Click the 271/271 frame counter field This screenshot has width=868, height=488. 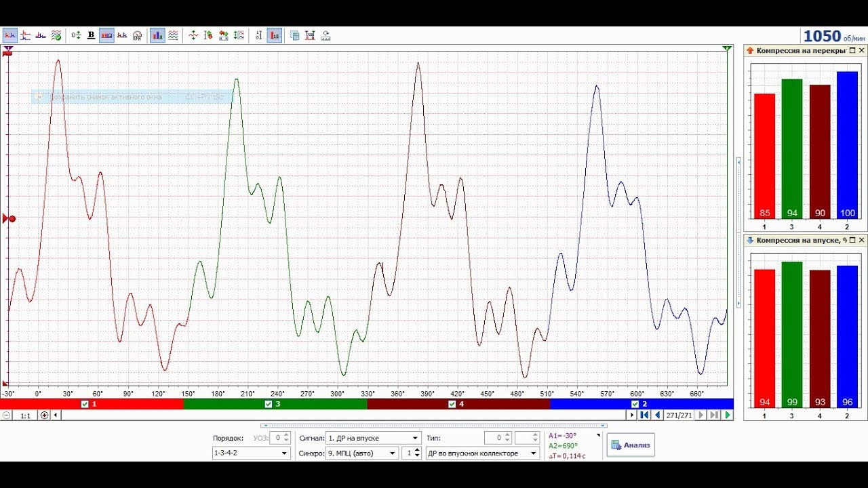click(679, 415)
